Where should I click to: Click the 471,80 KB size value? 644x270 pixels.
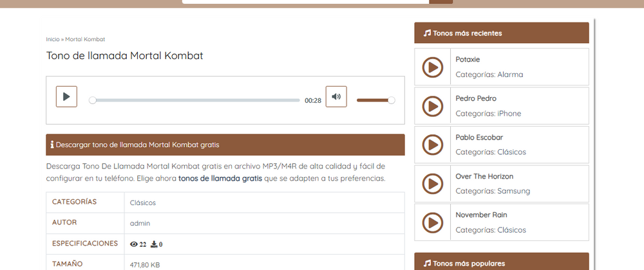tap(144, 265)
